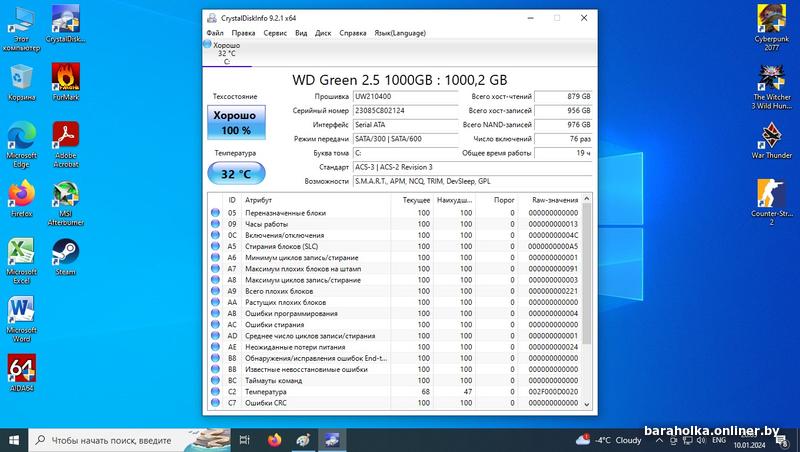Image resolution: width=800 pixels, height=452 pixels.
Task: Click the -4°C Cloudy weather widget
Action: (608, 440)
